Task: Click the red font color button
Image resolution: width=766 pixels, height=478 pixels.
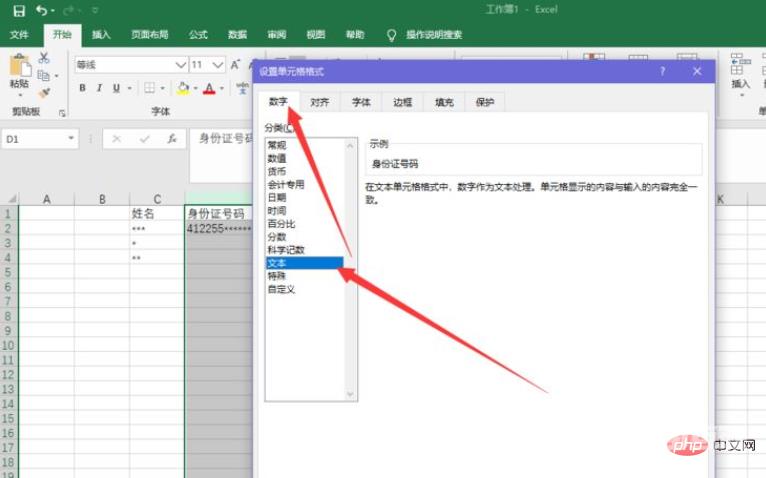Action: 209,88
